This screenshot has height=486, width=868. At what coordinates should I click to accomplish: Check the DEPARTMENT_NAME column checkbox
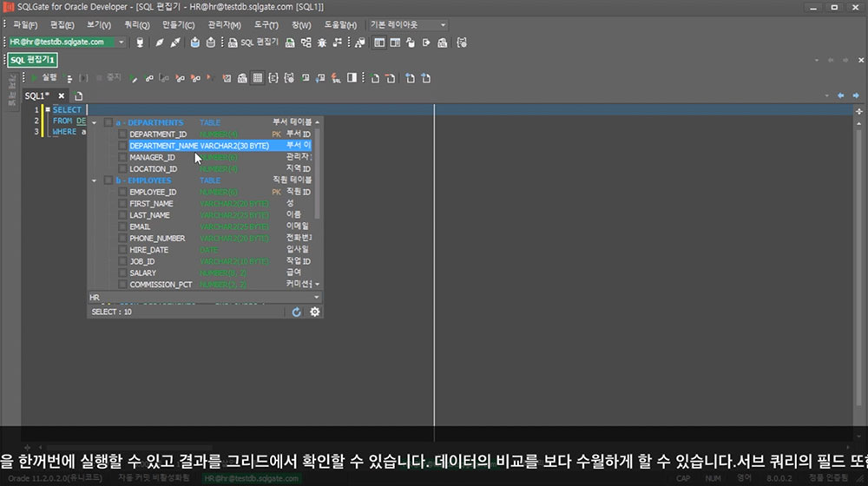click(122, 146)
